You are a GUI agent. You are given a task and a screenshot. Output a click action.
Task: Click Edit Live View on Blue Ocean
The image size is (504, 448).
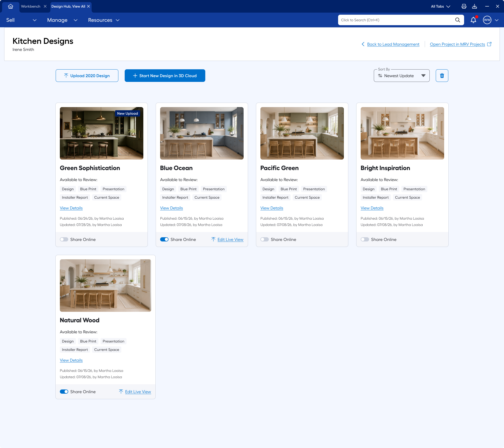[x=230, y=239]
